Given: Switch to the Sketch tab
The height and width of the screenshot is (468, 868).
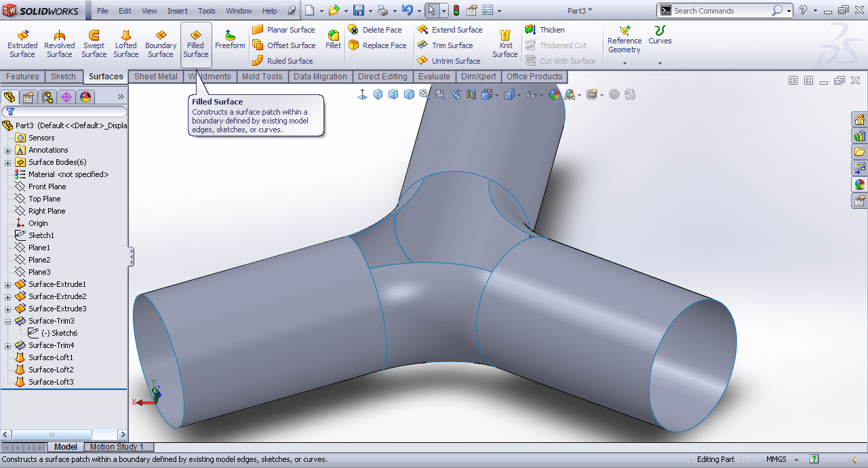Looking at the screenshot, I should click(63, 77).
